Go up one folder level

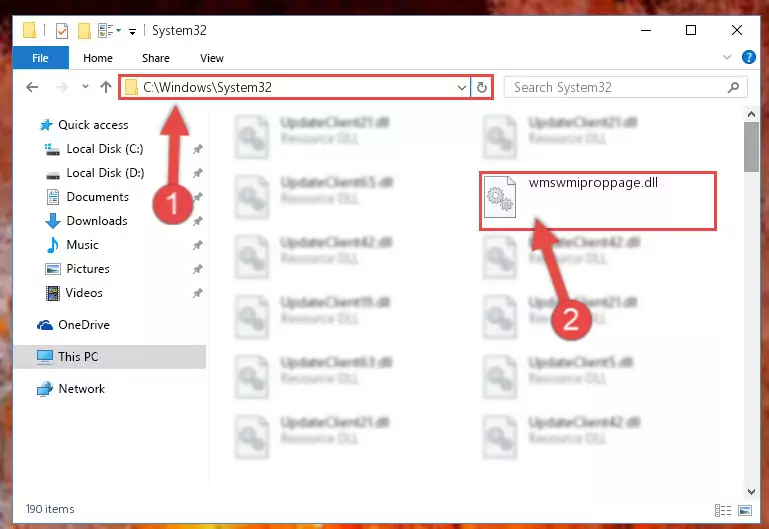(x=106, y=87)
